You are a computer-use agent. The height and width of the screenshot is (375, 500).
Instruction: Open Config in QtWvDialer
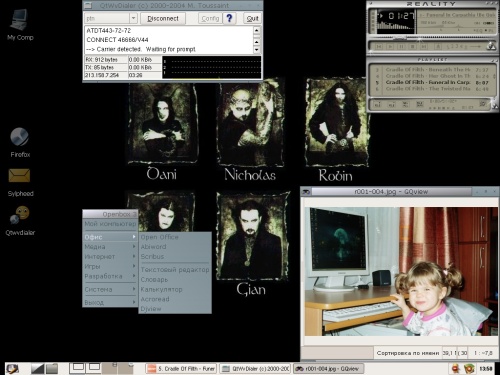tap(210, 18)
